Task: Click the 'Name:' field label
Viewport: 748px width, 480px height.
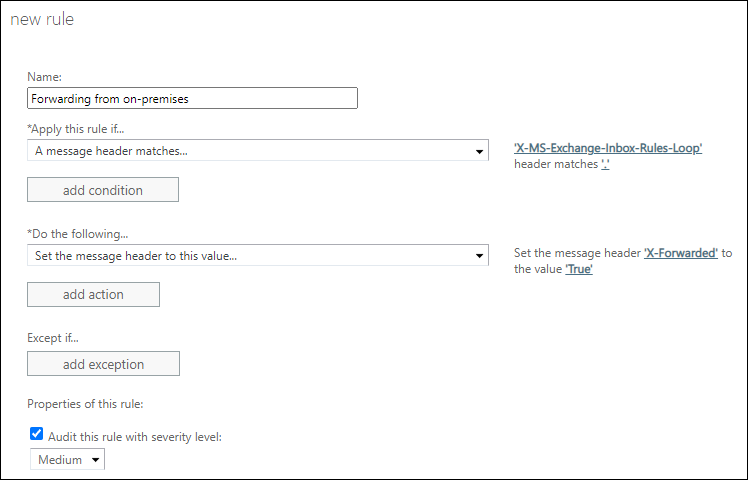Action: tap(44, 77)
